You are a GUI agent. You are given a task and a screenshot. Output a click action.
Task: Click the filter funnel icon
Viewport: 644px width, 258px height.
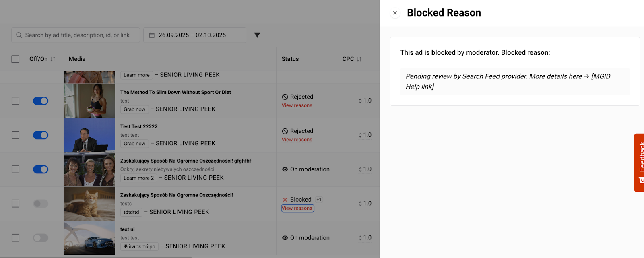(x=257, y=35)
